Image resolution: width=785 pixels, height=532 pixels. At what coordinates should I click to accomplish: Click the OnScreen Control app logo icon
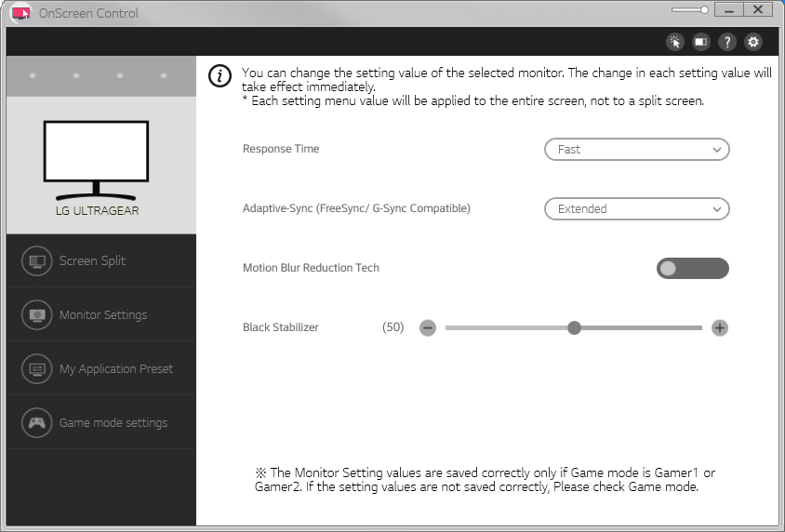[x=20, y=12]
